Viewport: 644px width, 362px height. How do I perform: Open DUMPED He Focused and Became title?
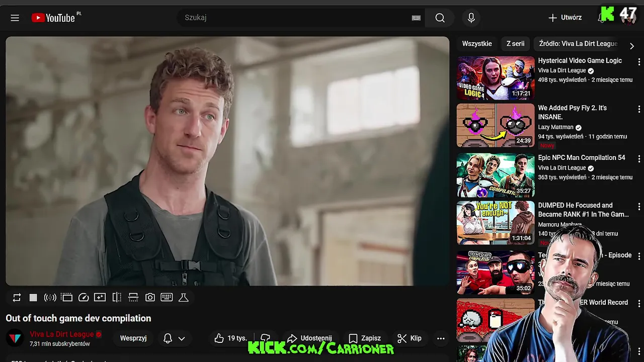coord(584,210)
